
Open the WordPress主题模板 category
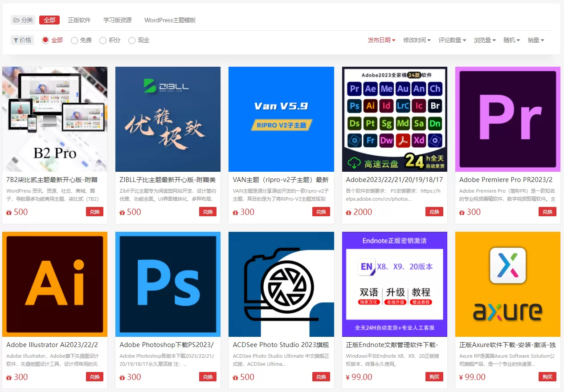[170, 20]
